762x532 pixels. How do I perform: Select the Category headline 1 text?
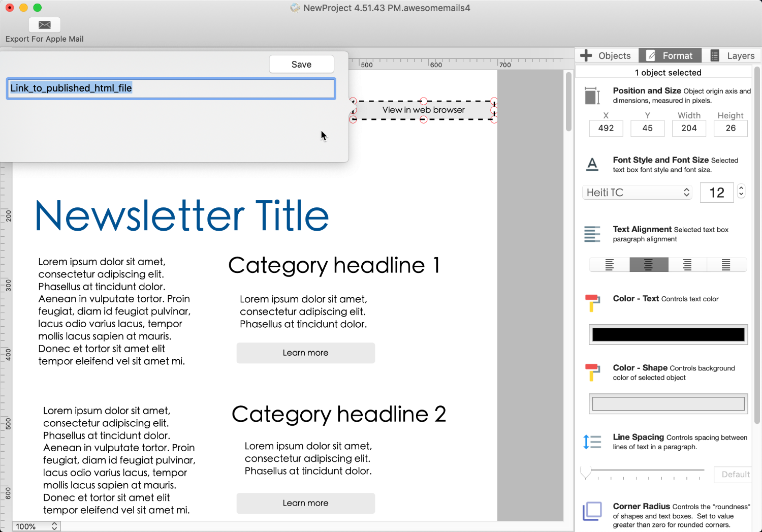(x=334, y=265)
